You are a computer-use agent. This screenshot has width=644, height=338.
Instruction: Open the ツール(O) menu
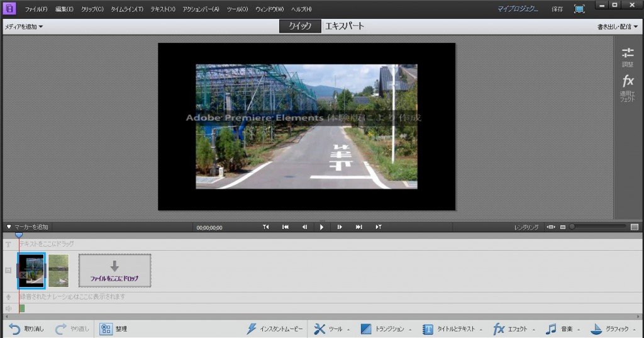237,9
